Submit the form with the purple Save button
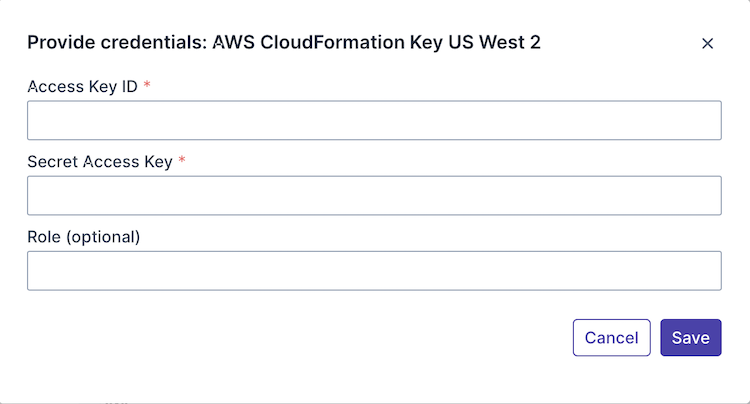The width and height of the screenshot is (750, 404). click(x=690, y=338)
